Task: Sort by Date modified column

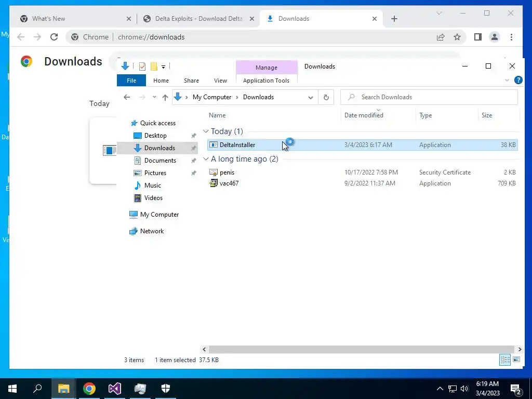Action: click(364, 115)
